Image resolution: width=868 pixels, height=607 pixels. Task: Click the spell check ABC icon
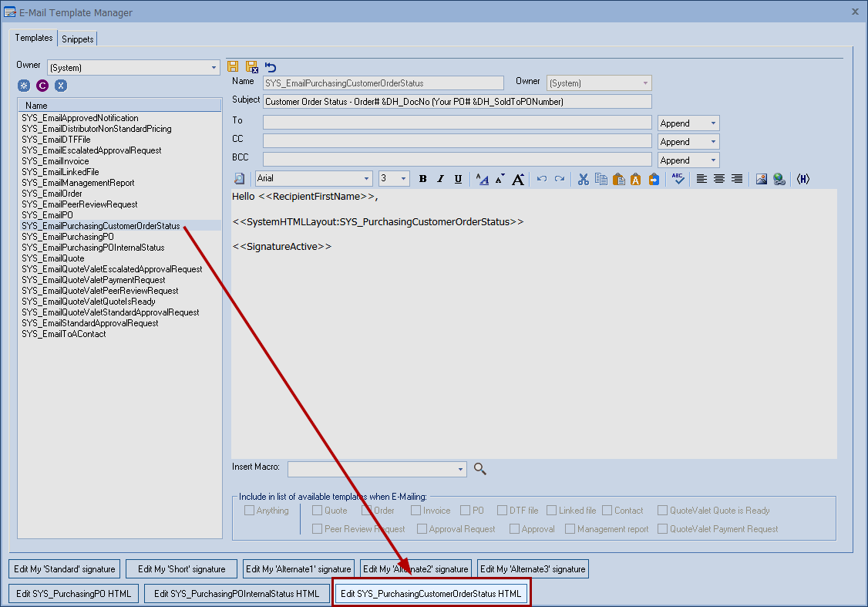(x=678, y=179)
